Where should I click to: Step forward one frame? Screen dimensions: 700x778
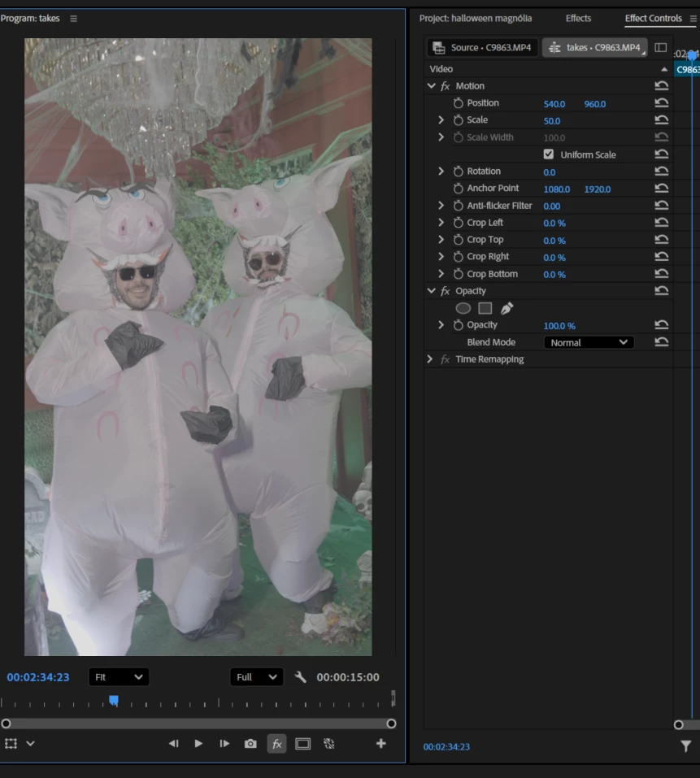point(224,743)
